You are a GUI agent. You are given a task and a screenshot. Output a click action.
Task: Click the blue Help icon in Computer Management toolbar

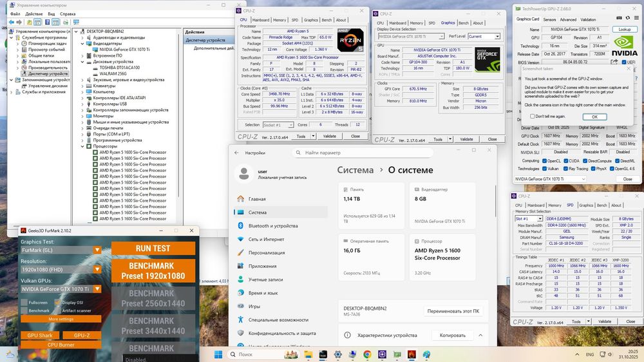click(47, 22)
